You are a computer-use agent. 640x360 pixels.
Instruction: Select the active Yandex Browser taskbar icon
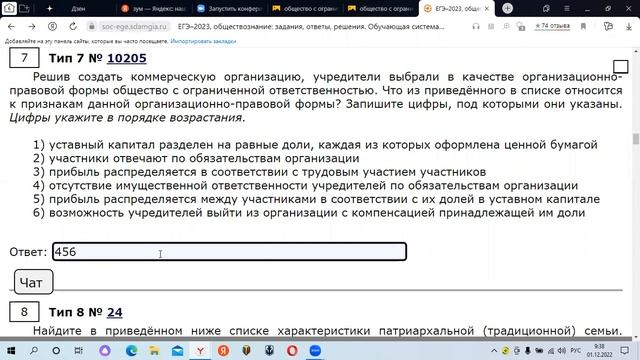(200, 351)
